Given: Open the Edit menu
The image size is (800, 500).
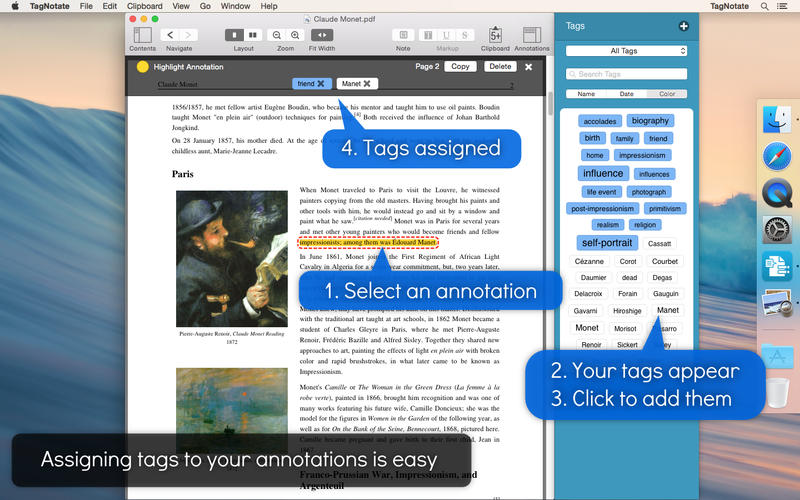Looking at the screenshot, I should click(x=110, y=6).
